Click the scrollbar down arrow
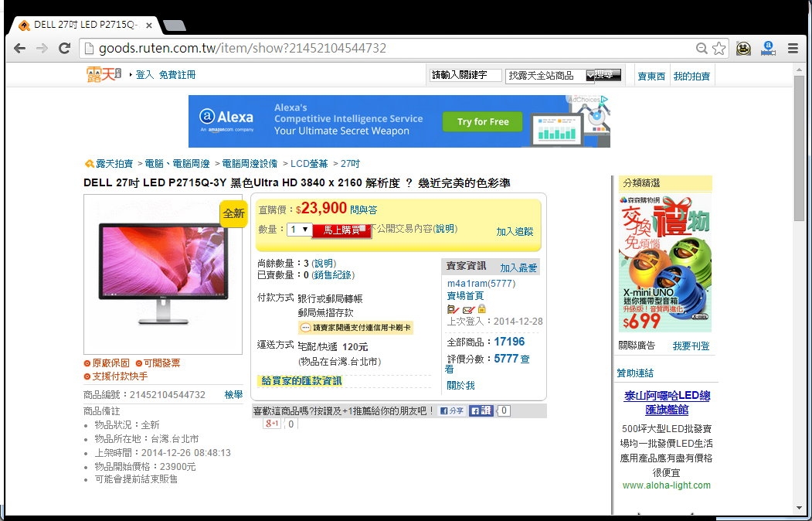812x521 pixels. [x=799, y=508]
